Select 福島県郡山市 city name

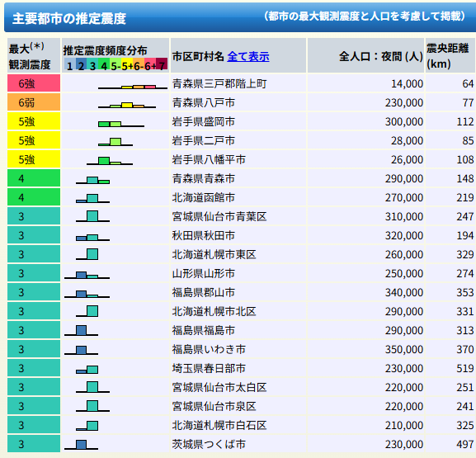[204, 292]
